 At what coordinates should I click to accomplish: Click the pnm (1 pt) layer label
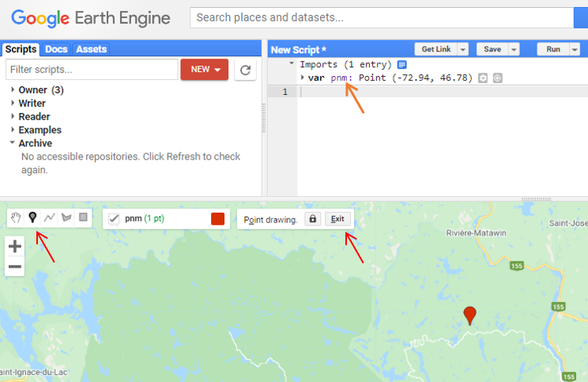(x=145, y=218)
